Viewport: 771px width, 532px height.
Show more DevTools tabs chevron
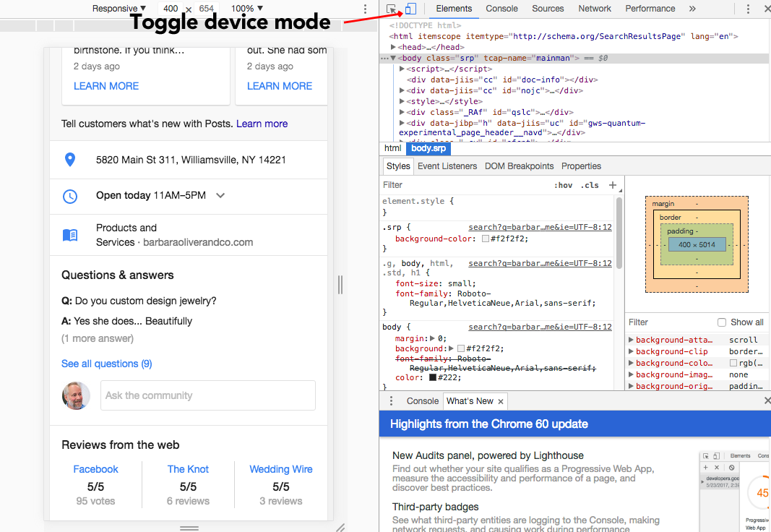coord(692,9)
